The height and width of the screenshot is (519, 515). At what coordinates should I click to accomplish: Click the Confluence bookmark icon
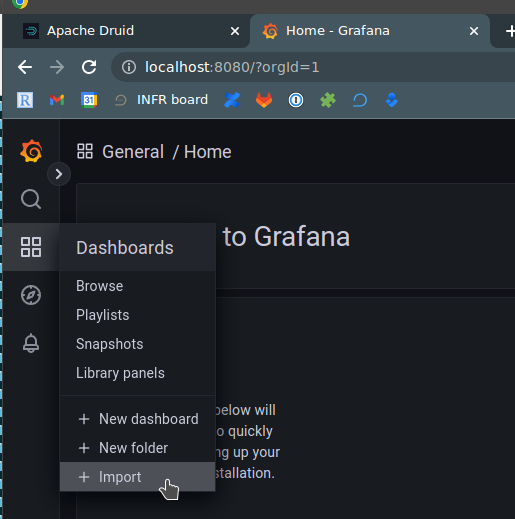pyautogui.click(x=232, y=100)
